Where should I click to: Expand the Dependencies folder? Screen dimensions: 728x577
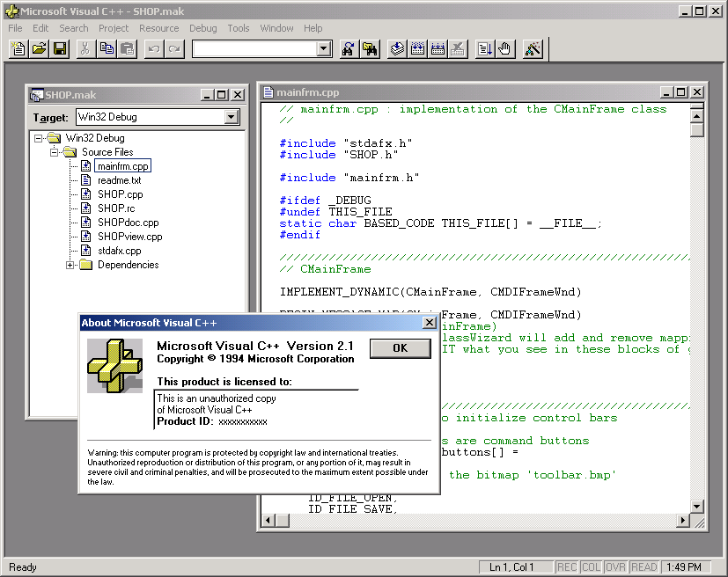(x=70, y=266)
